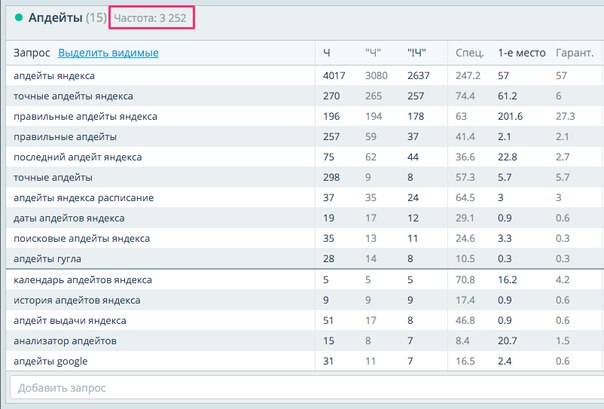The height and width of the screenshot is (409, 604).
Task: Select the row даты апдейтов яндекса
Action: [305, 218]
